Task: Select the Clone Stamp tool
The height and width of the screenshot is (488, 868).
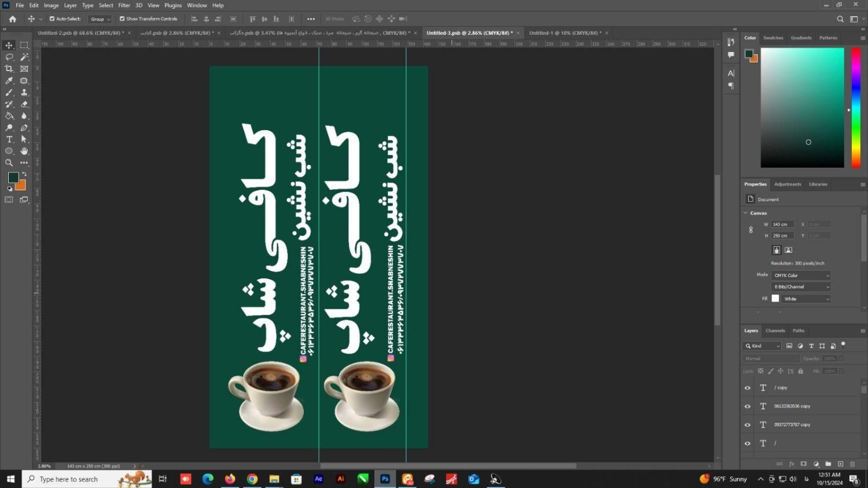Action: (24, 93)
